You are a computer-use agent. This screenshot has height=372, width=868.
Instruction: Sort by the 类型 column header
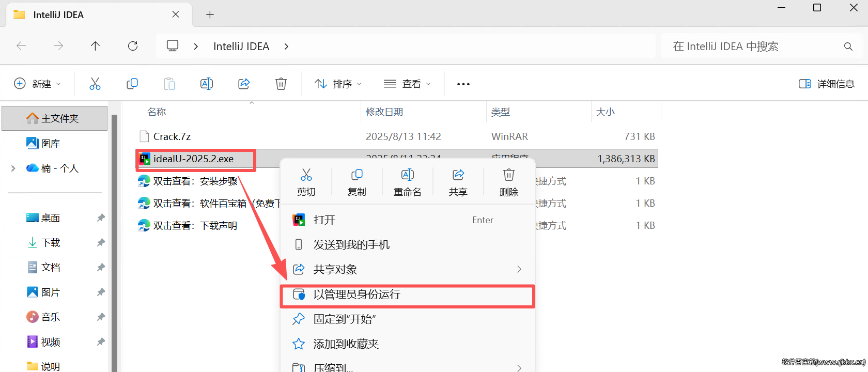[x=501, y=112]
